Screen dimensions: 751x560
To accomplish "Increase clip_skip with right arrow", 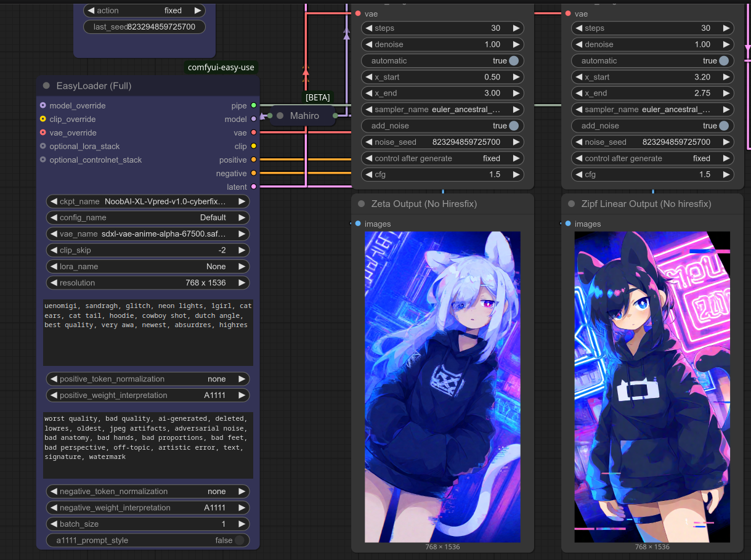I will tap(242, 250).
